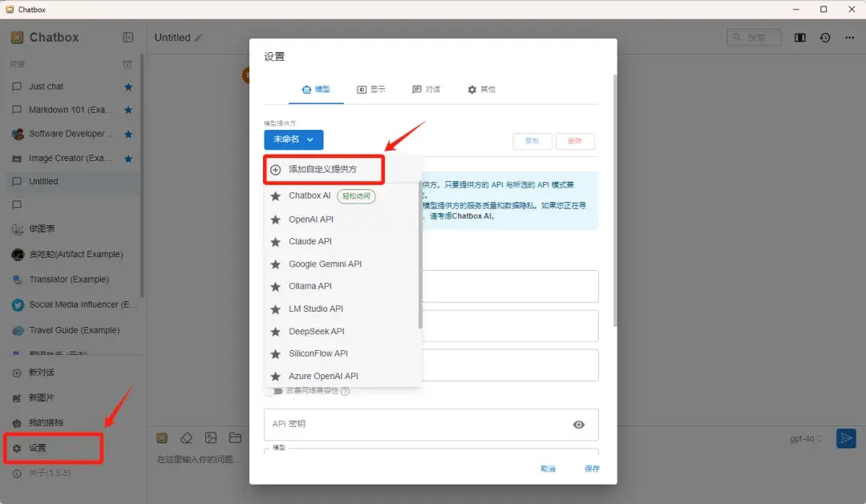The height and width of the screenshot is (504, 866).
Task: Switch to the 其他 settings tab
Action: [481, 90]
